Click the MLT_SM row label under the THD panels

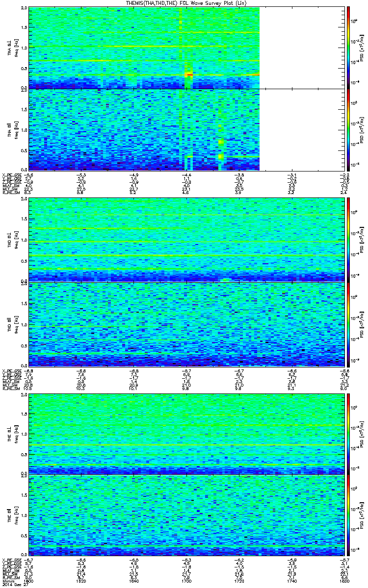[10, 386]
